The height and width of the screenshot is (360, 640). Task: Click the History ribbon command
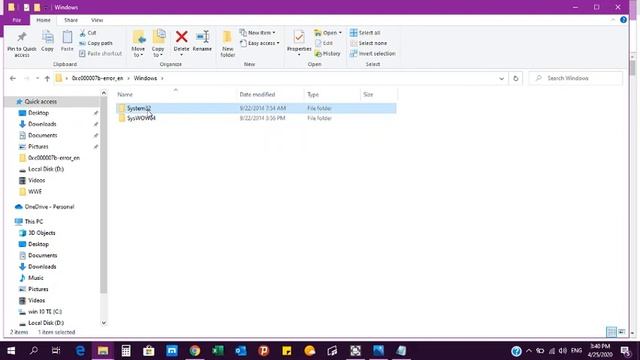point(327,53)
